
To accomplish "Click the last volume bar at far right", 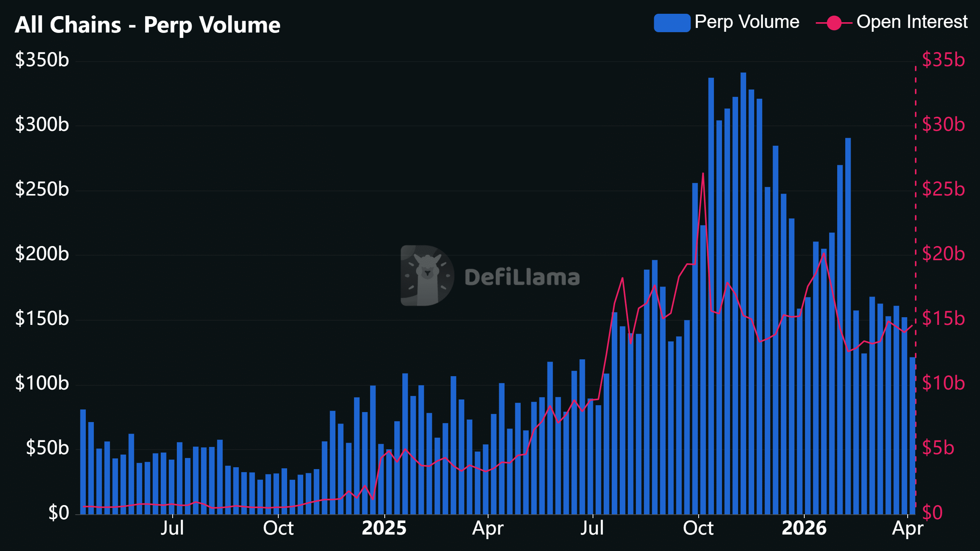I will pos(912,436).
